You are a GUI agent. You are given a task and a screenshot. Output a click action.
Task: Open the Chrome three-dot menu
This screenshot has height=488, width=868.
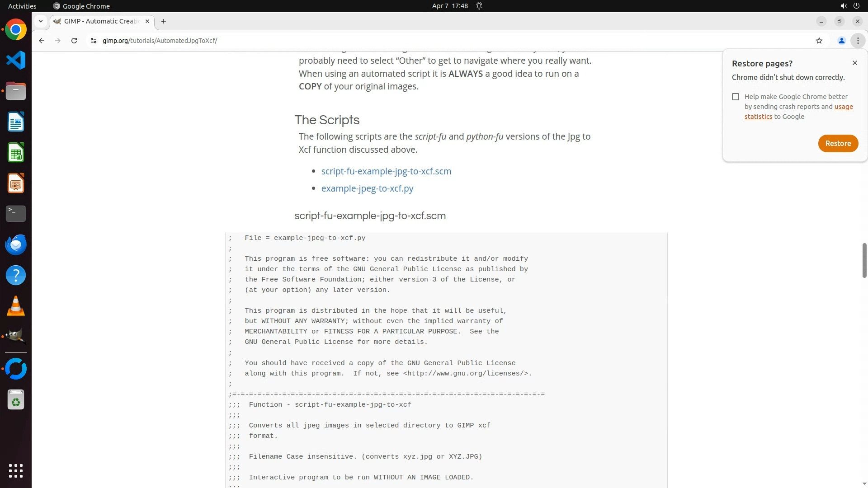[858, 41]
